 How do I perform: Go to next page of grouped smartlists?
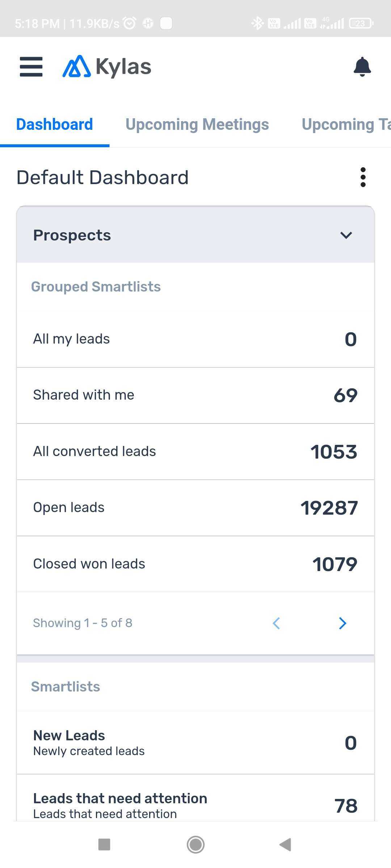pyautogui.click(x=342, y=623)
